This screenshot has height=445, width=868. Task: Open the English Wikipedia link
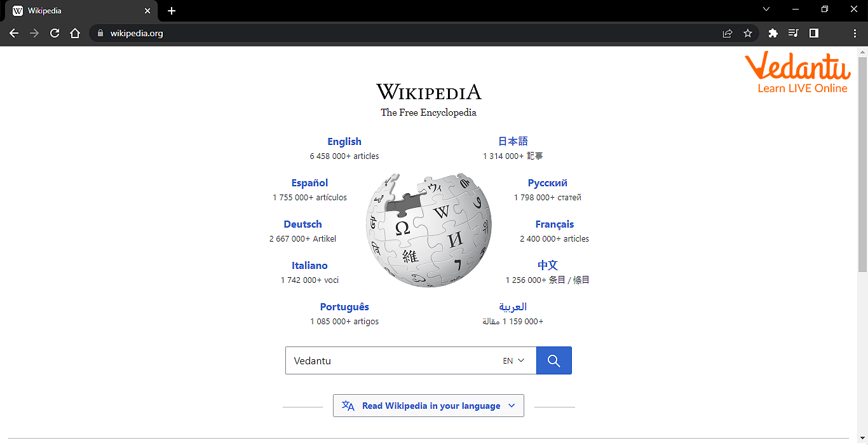click(x=344, y=142)
